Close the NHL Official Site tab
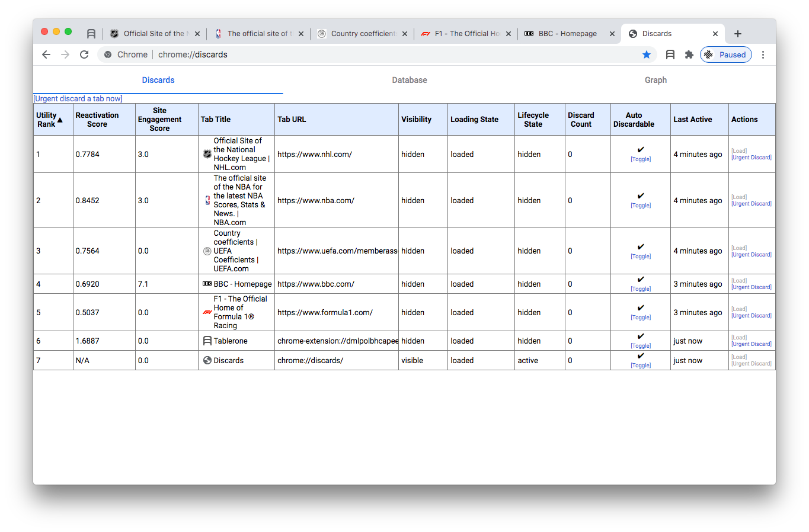809x532 pixels. [197, 34]
